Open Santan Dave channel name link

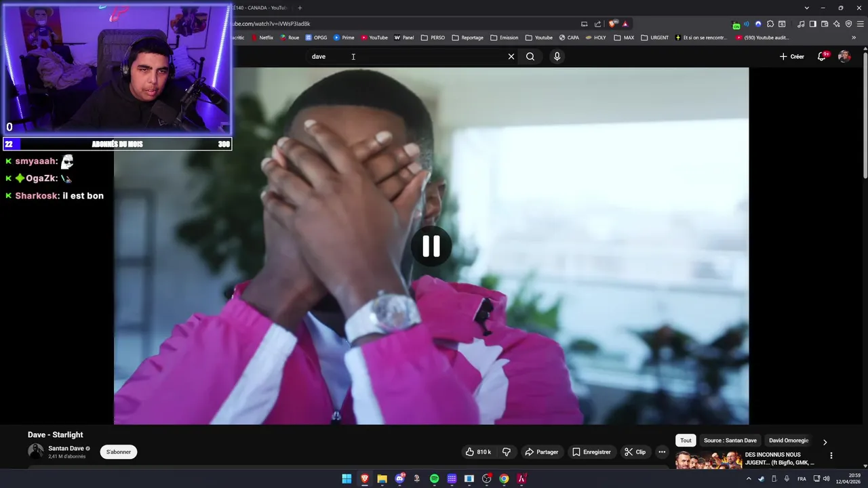tap(66, 448)
